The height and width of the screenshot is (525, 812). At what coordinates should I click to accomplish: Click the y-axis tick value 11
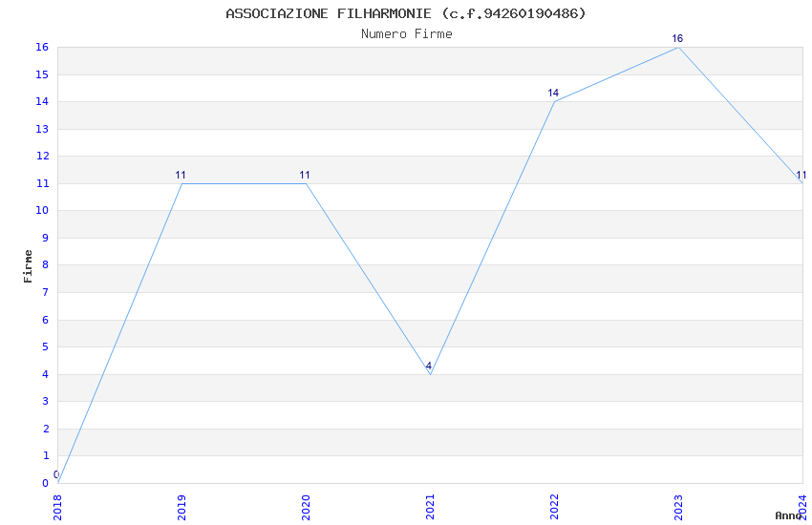click(x=42, y=183)
